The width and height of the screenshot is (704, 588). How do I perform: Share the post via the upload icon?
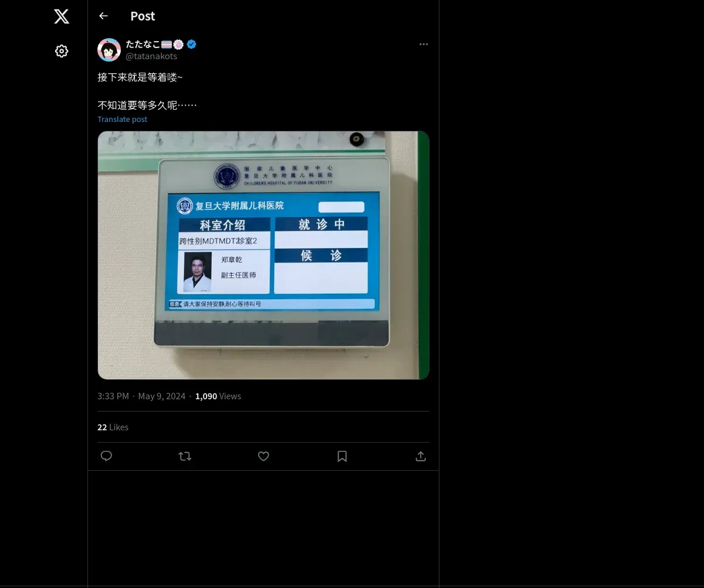(x=421, y=456)
